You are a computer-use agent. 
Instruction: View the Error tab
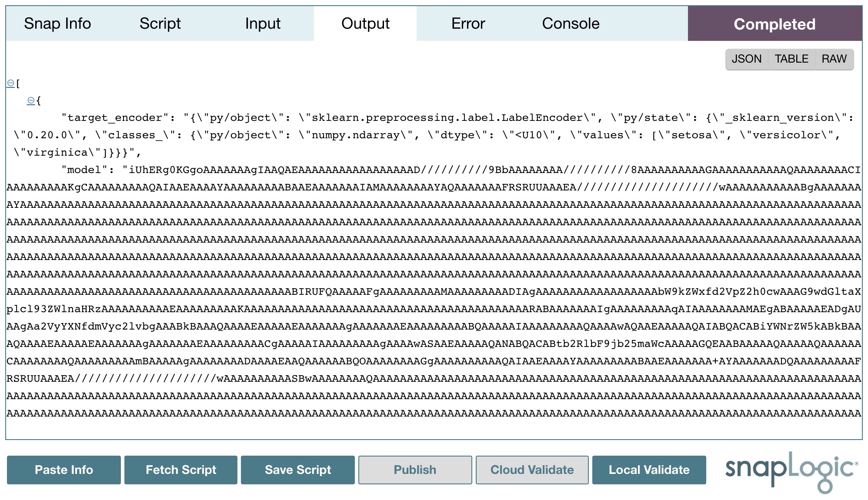[467, 23]
